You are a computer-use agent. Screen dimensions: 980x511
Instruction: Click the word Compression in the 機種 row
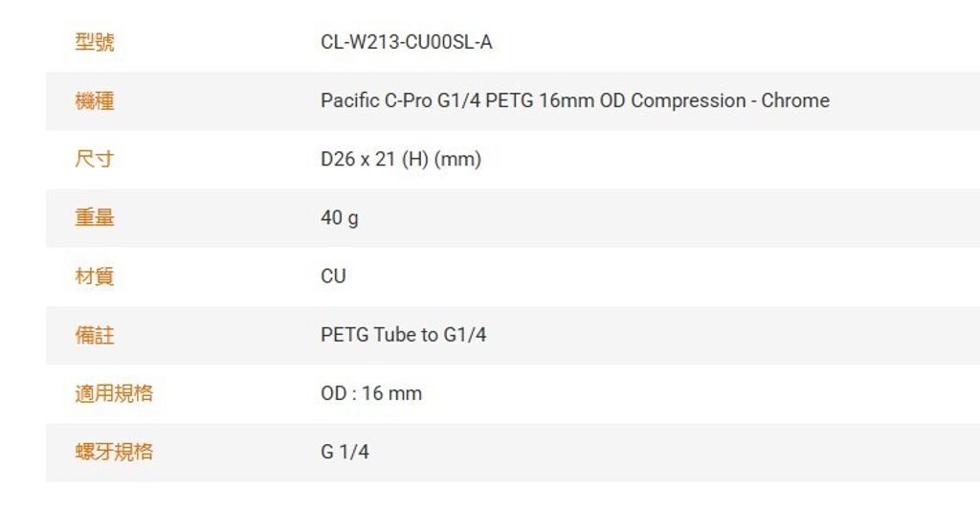[688, 101]
